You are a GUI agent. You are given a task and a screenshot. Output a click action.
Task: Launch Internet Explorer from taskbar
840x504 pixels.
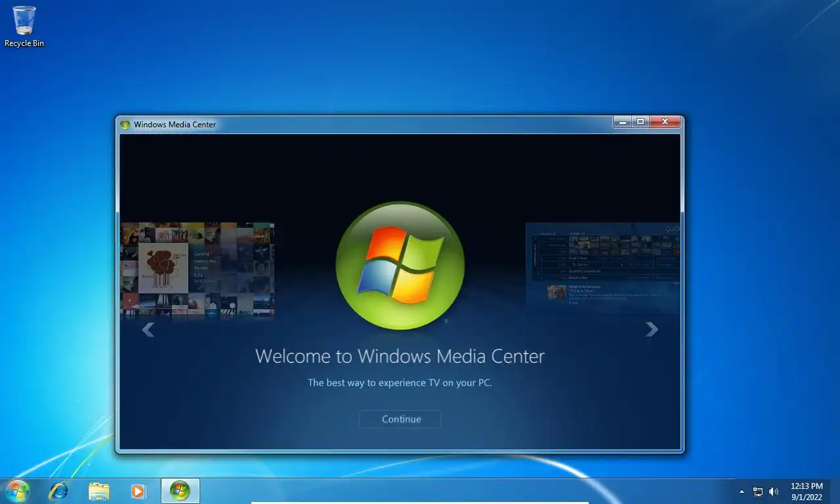pos(58,491)
